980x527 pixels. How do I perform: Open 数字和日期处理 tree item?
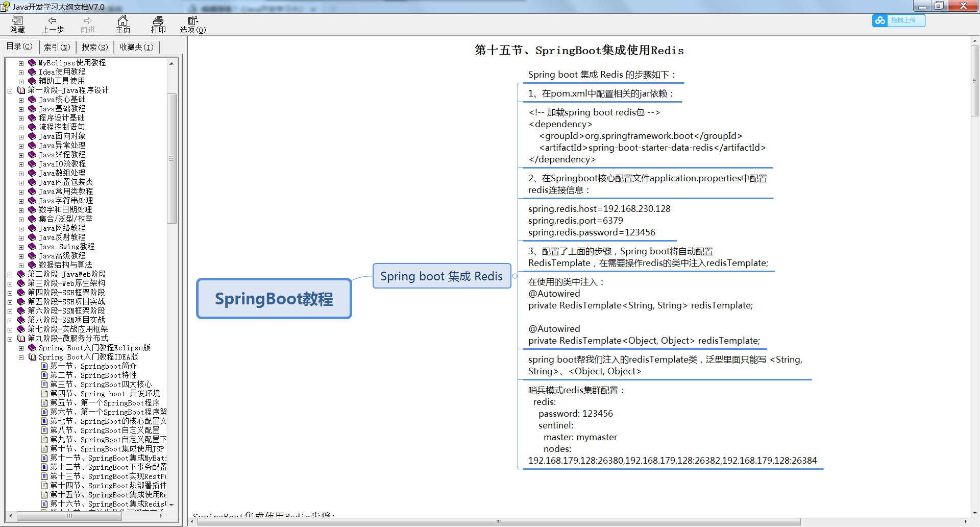[x=65, y=209]
